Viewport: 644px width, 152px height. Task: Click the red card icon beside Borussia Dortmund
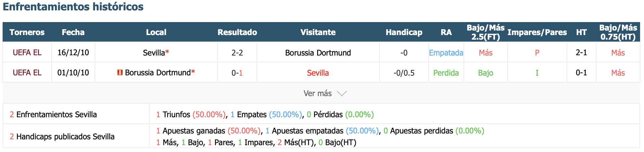[120, 72]
